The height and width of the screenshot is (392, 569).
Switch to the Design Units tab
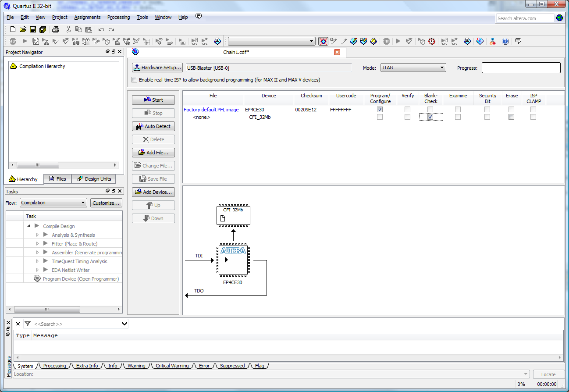click(93, 179)
